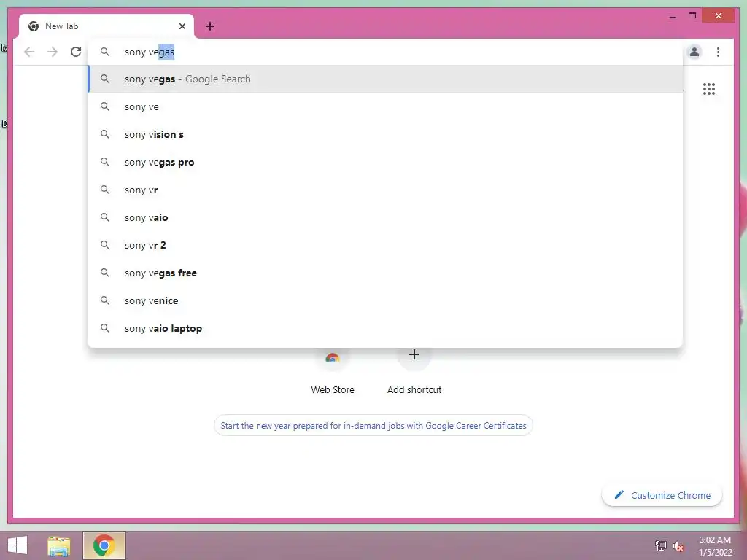
Task: Choose 'sony vegas - Google Search' suggestion
Action: [x=385, y=79]
